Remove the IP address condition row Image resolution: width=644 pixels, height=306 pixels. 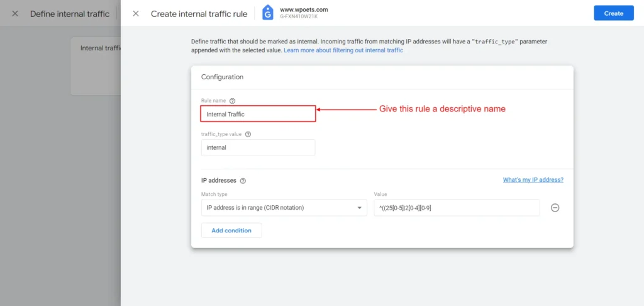click(555, 208)
